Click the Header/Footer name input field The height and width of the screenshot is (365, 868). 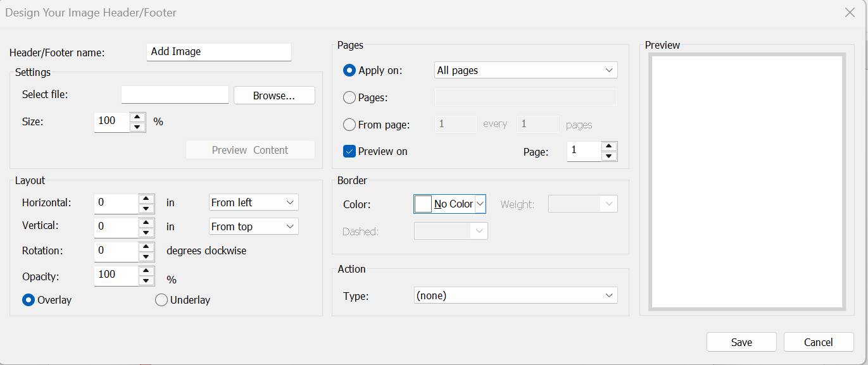[x=219, y=52]
